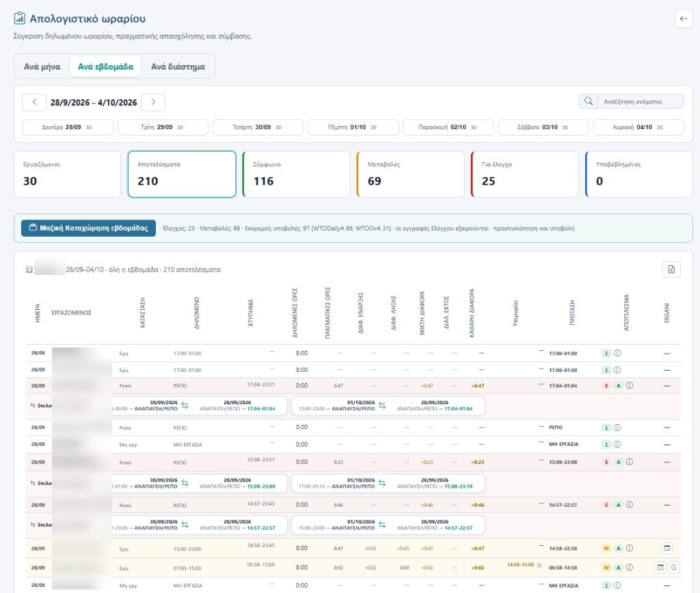Select the Εργαζόμενοι 30 summary card

(68, 174)
